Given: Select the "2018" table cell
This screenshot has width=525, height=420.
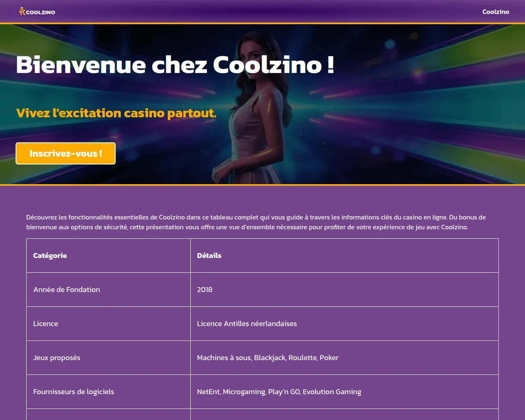Looking at the screenshot, I should (345, 290).
